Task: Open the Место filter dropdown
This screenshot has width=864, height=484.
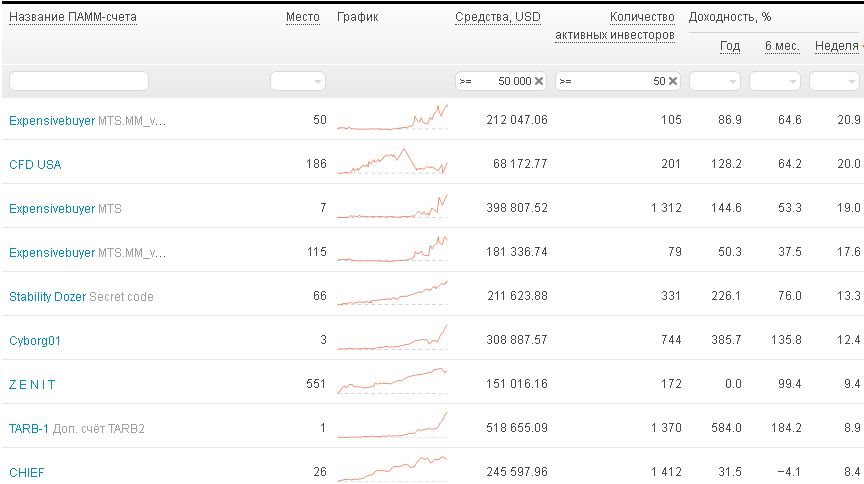Action: coord(299,81)
